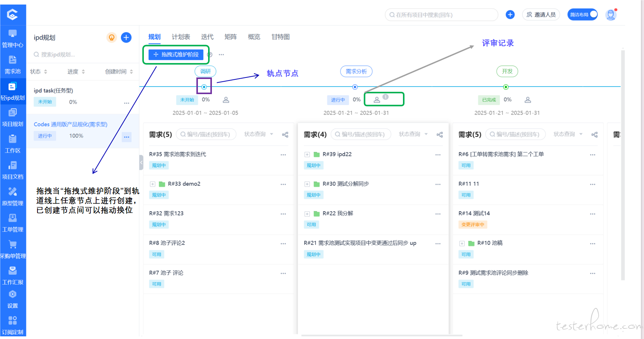
Task: Click the 采购单管理 shopping cart icon
Action: 12,245
